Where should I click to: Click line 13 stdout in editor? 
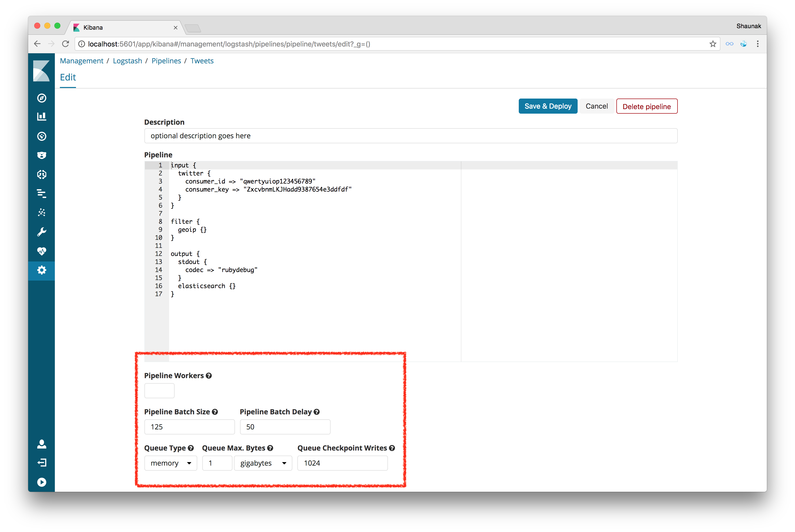click(192, 262)
